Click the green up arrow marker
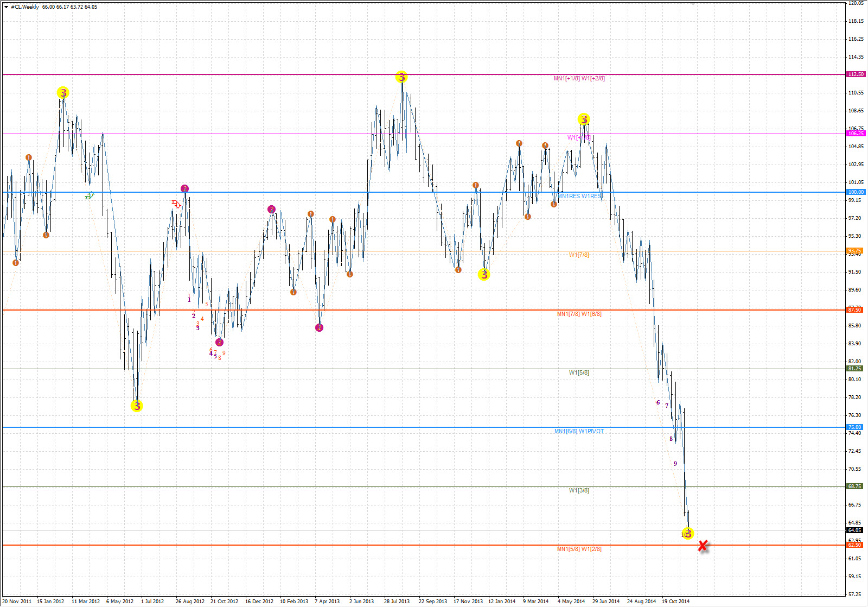The image size is (868, 607). coord(90,196)
